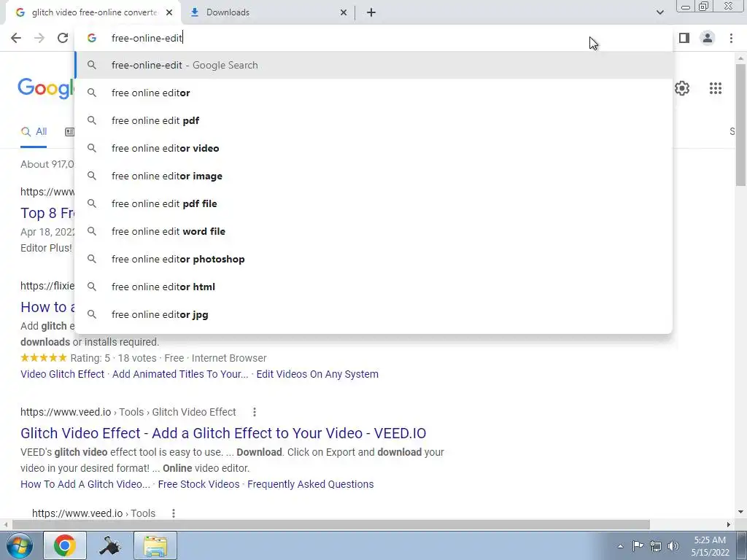Click the vertical scrollbar thumb
This screenshot has height=560, width=747.
coord(740,125)
